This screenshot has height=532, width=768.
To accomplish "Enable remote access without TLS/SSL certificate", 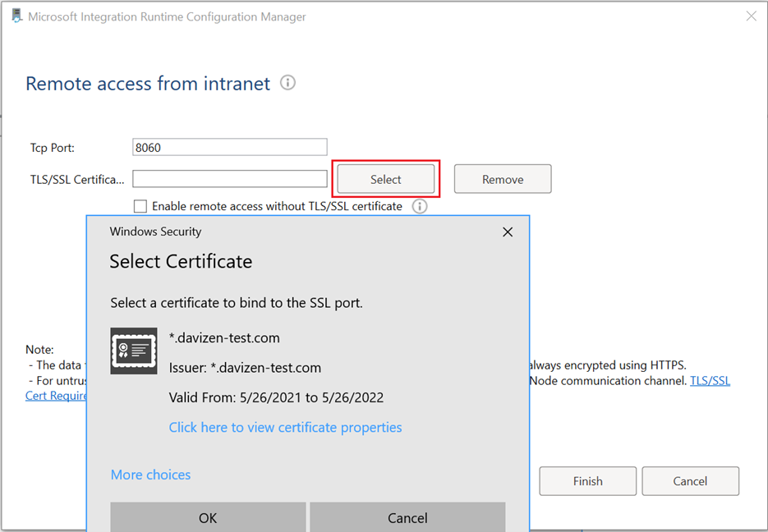I will (140, 206).
